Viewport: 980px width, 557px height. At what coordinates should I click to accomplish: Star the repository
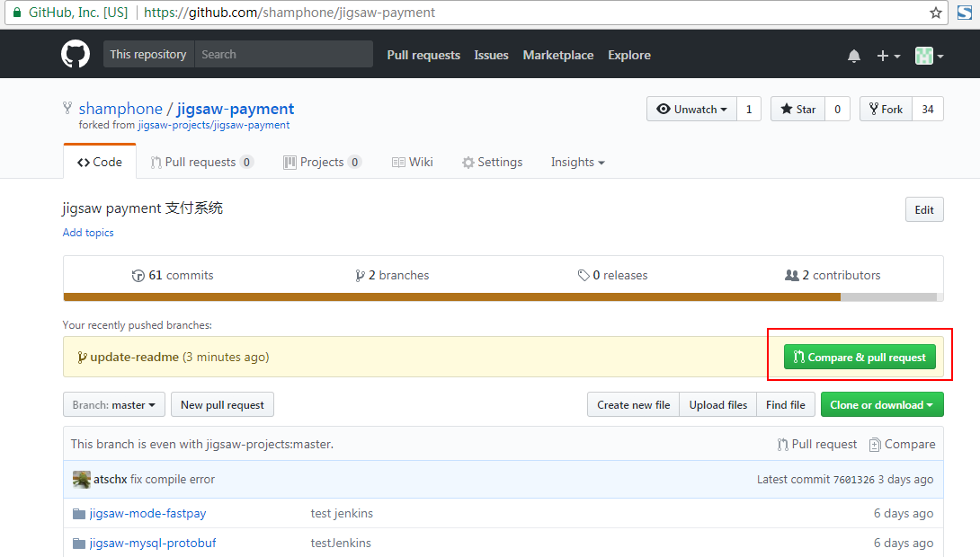pos(798,110)
